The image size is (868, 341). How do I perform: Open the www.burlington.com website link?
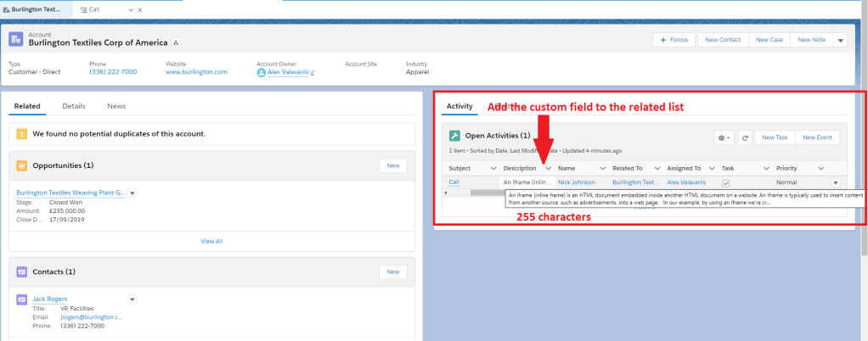(196, 72)
